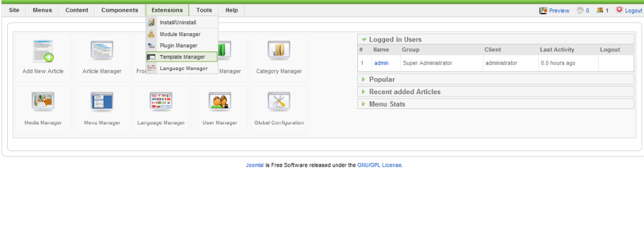Click the Name column header
Image resolution: width=644 pixels, height=240 pixels.
click(x=381, y=50)
